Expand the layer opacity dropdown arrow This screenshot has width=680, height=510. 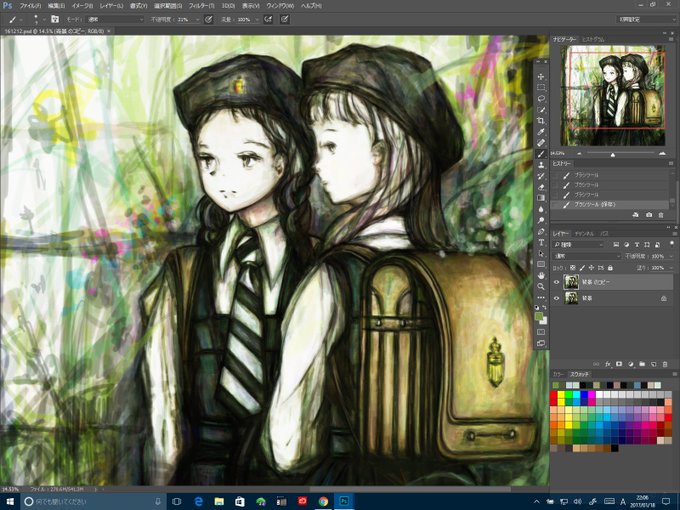[672, 256]
